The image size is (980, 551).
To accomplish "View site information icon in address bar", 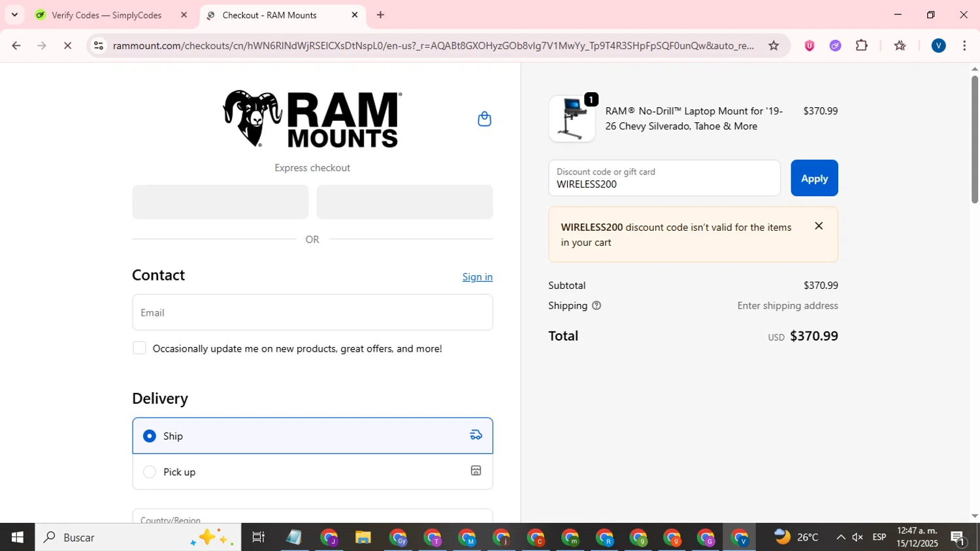I will tap(99, 46).
